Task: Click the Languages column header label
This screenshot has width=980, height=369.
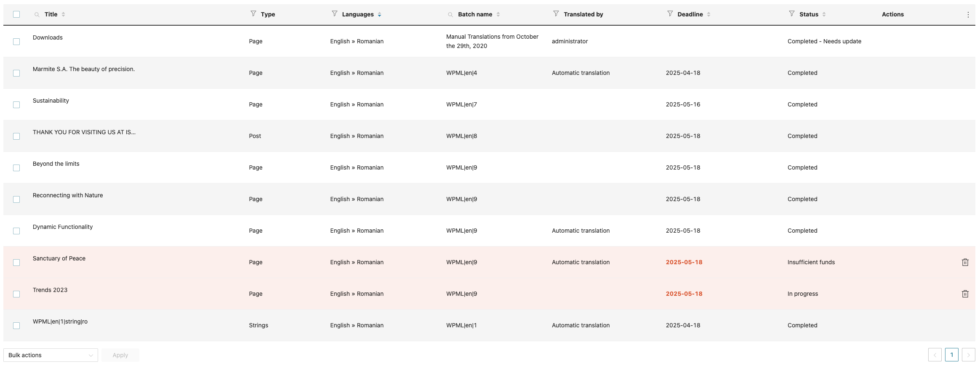Action: tap(358, 14)
